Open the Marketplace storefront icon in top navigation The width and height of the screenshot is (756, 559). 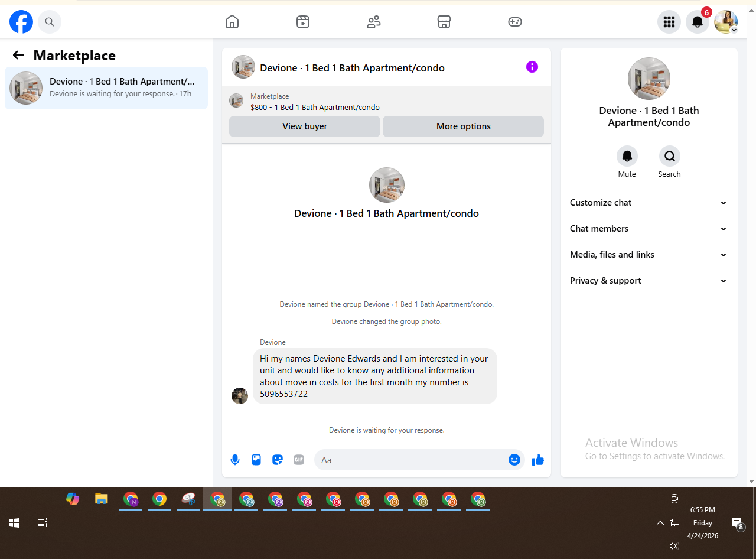pyautogui.click(x=444, y=22)
